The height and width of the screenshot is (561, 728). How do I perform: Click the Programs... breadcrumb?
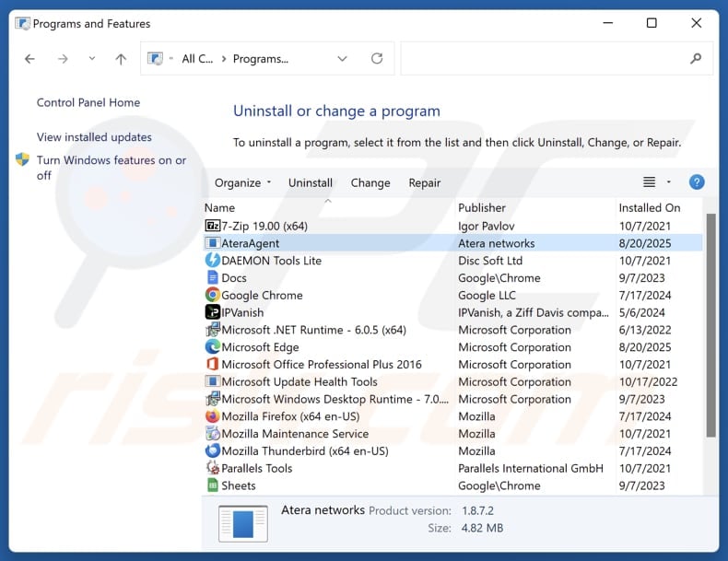pyautogui.click(x=261, y=59)
